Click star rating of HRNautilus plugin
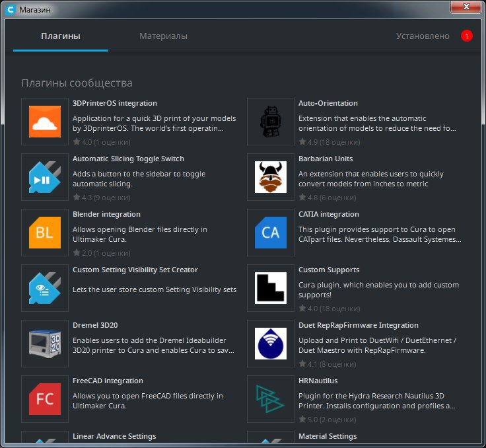Screen dimensions: 486x448 tap(328, 420)
